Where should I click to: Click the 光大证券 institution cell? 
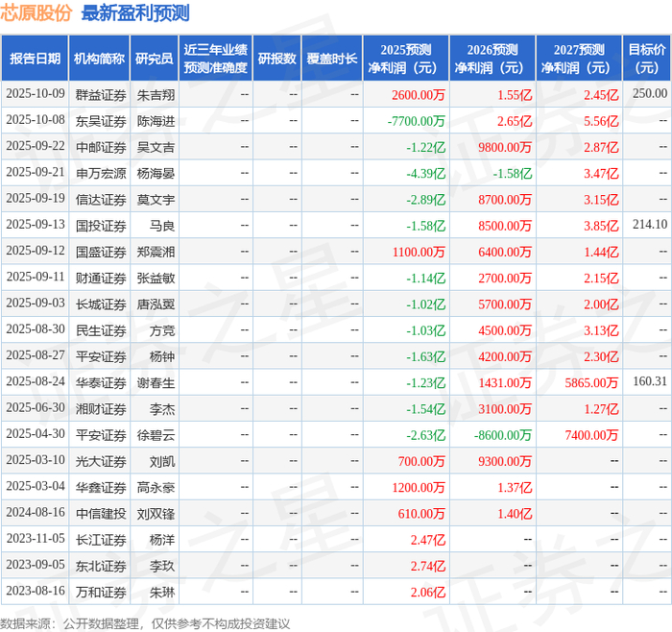[101, 461]
